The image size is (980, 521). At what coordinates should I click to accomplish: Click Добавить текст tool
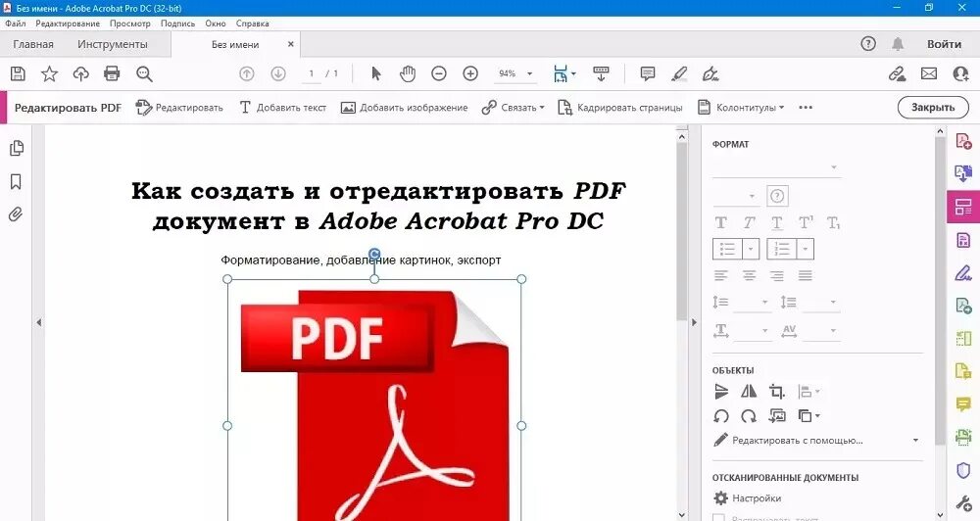click(283, 108)
